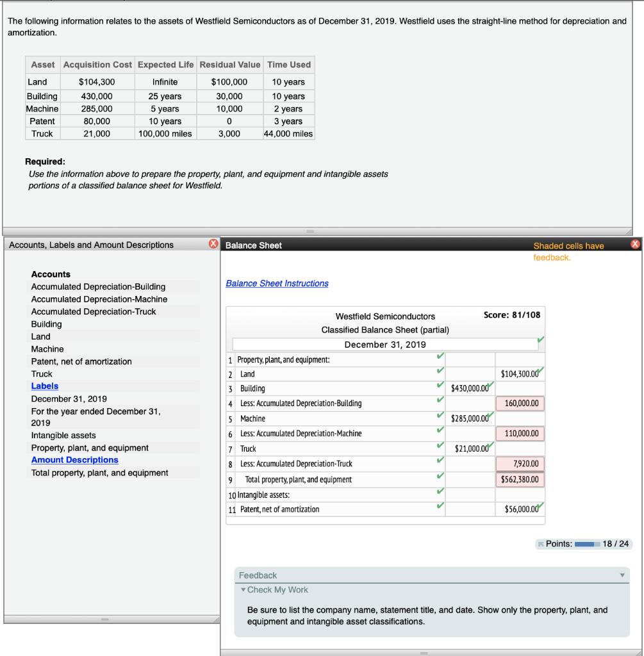Viewport: 644px width, 656px height.
Task: Click row 9 Total property, plant, and equipment cell
Action: (340, 479)
